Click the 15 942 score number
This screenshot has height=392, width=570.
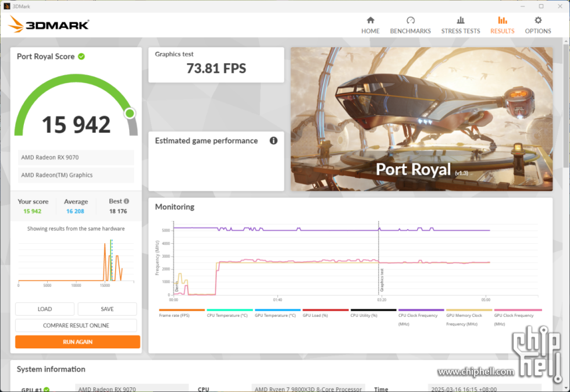[76, 124]
